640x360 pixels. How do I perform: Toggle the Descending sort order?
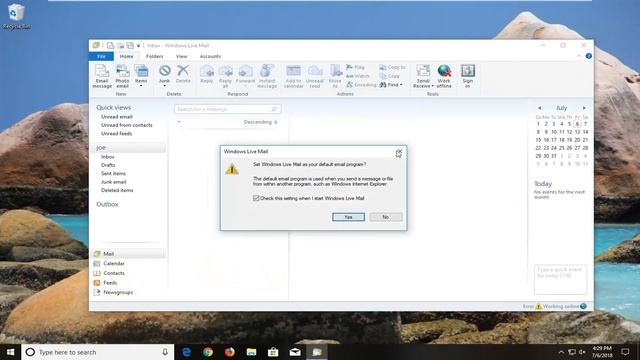pos(260,122)
